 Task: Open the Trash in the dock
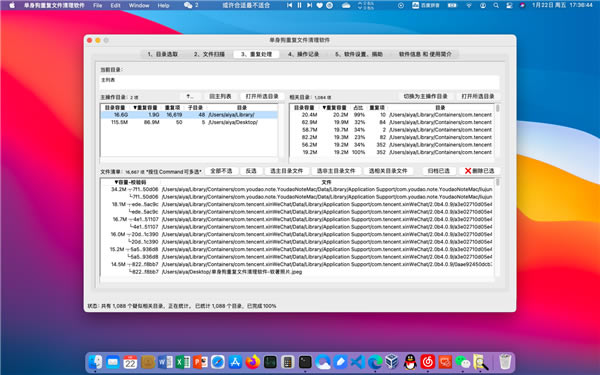tap(505, 362)
